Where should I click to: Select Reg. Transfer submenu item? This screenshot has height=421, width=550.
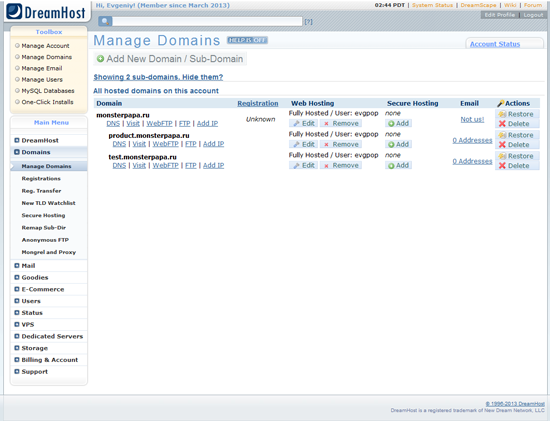pyautogui.click(x=41, y=191)
